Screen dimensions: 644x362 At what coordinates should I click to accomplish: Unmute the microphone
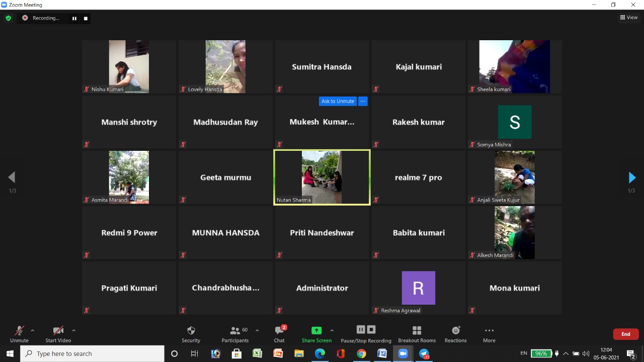[19, 333]
